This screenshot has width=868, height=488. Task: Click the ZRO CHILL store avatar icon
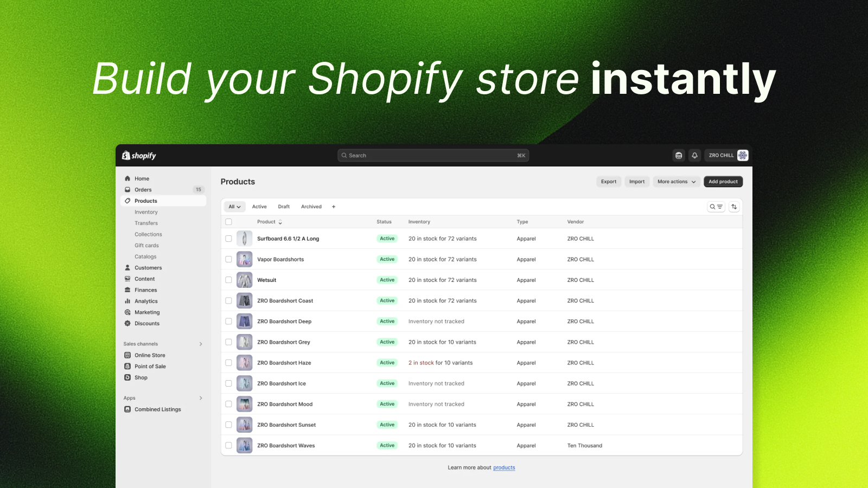743,155
